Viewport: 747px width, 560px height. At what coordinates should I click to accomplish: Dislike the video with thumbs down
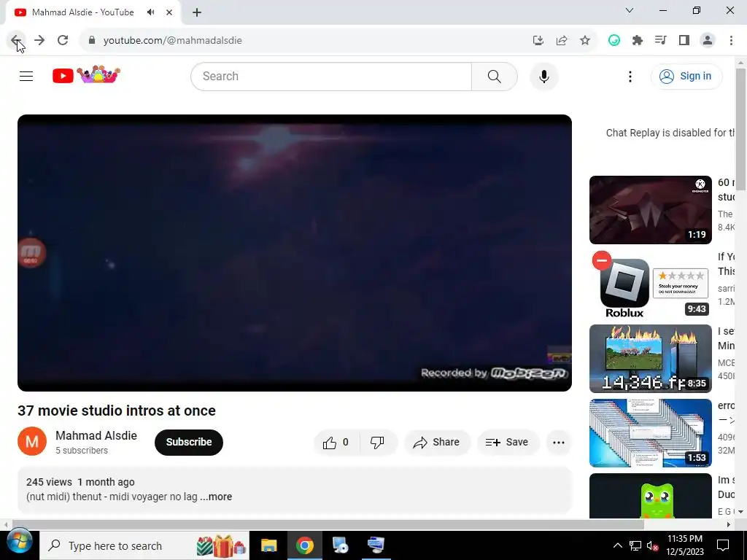click(377, 443)
